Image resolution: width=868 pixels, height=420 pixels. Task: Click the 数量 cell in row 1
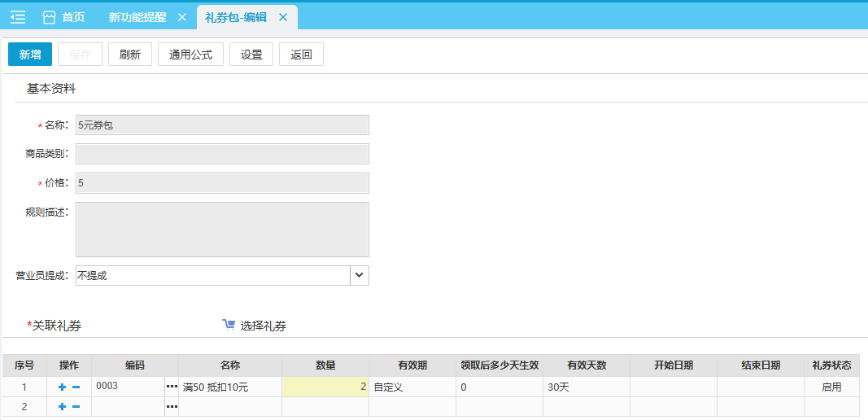[x=325, y=387]
